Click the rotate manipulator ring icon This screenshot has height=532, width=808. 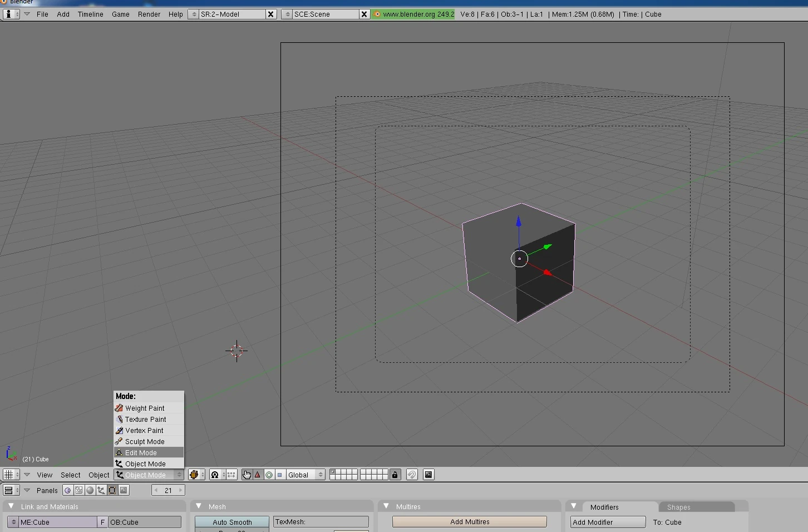coord(269,475)
